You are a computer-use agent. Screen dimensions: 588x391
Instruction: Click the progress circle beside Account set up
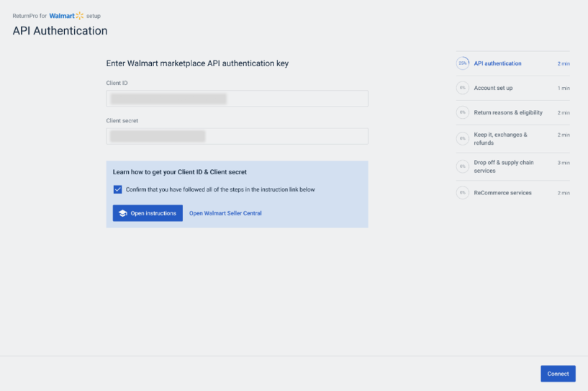(x=462, y=88)
